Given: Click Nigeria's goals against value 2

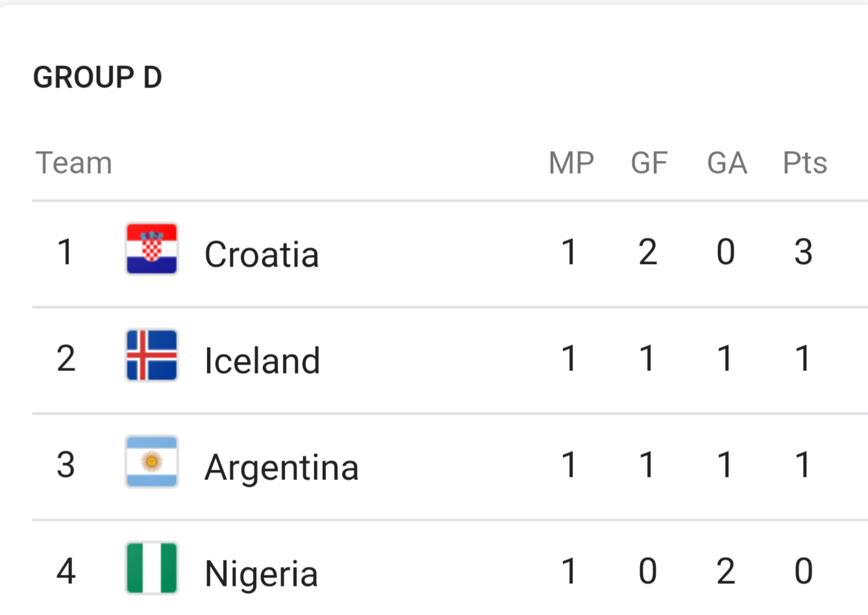Looking at the screenshot, I should point(726,571).
